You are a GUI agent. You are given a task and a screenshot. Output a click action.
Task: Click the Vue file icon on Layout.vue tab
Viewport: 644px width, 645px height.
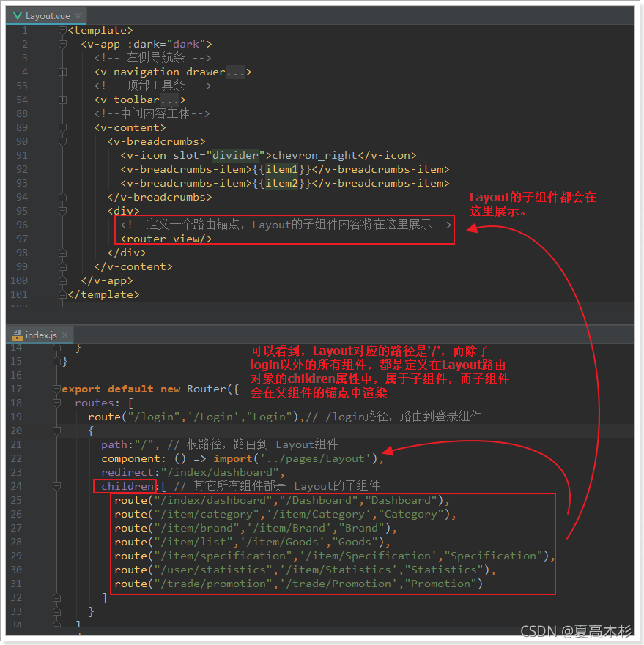(x=18, y=15)
